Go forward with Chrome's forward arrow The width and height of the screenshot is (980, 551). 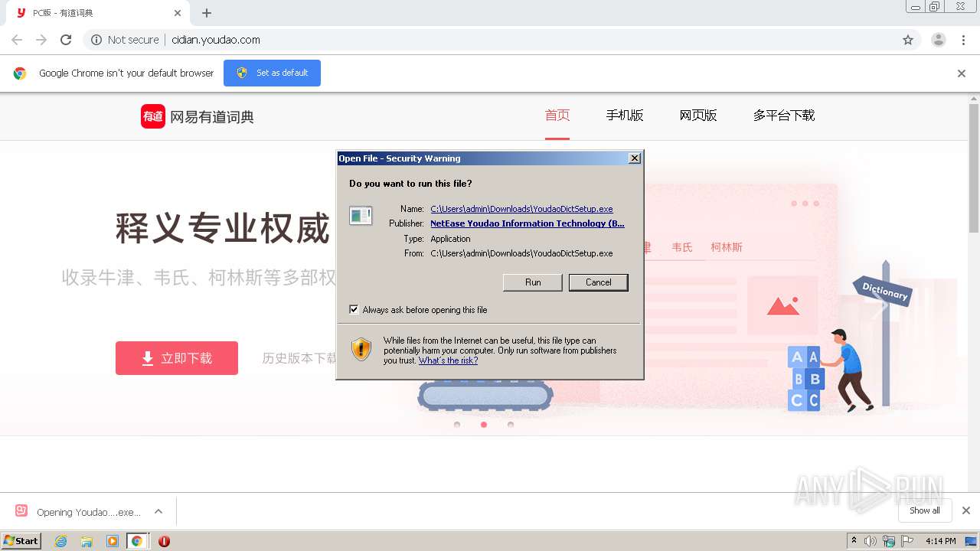(x=41, y=40)
